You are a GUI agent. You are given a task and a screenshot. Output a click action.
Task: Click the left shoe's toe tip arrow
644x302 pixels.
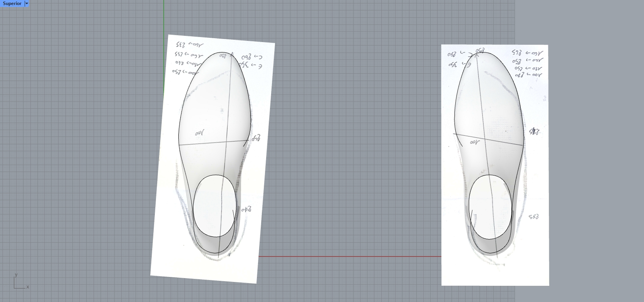[232, 54]
